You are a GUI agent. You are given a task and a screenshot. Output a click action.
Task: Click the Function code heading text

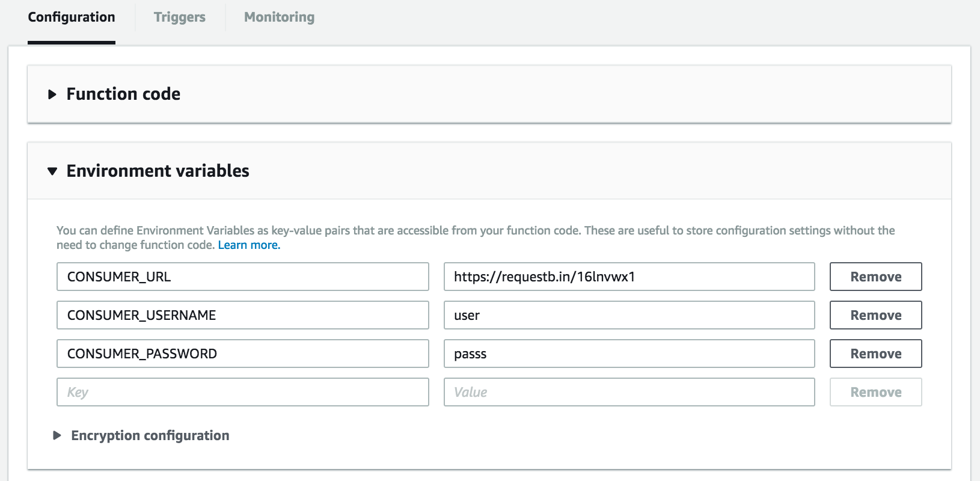[123, 94]
